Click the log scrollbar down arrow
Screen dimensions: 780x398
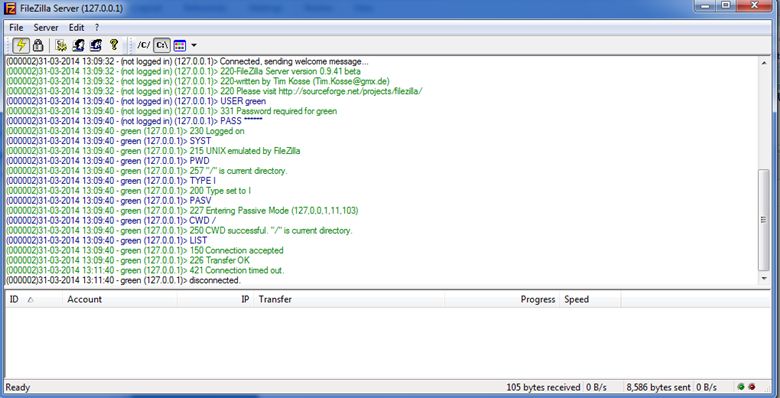764,279
